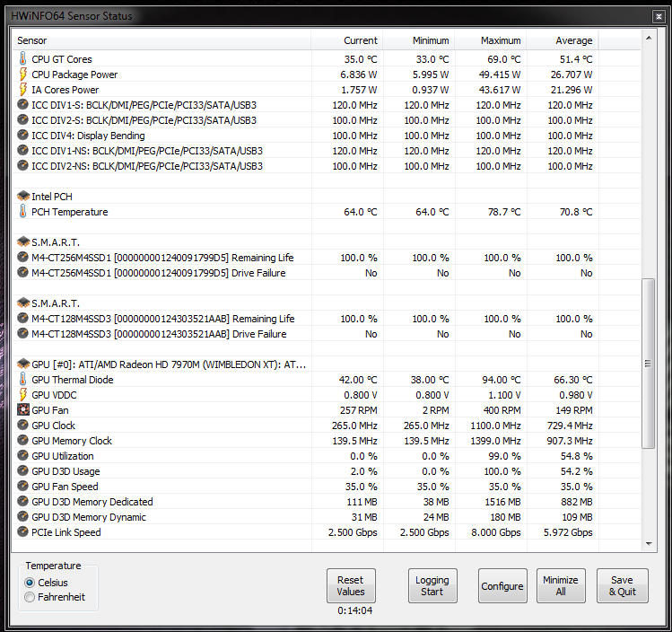Image resolution: width=672 pixels, height=632 pixels.
Task: Click the gauge icon beside ICC DIV4 Display Bending
Action: click(22, 136)
